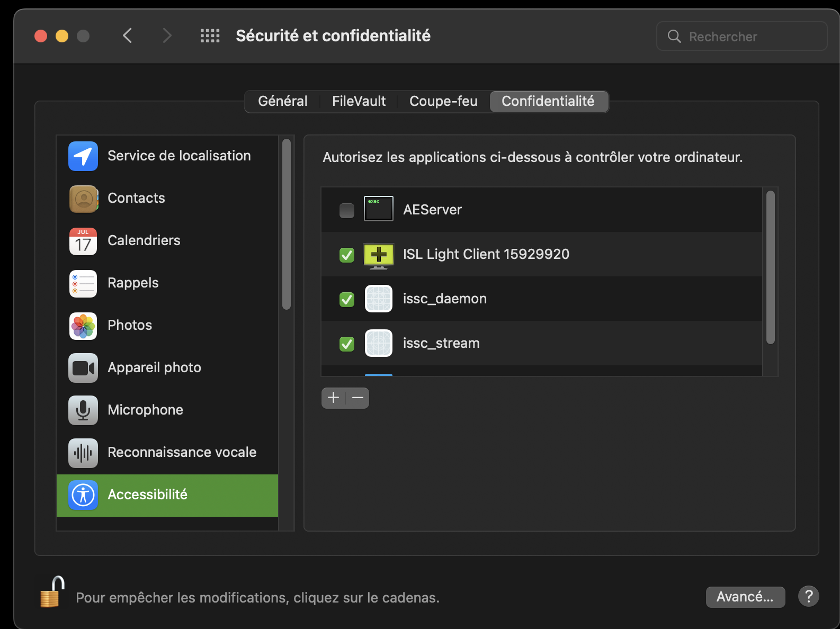Image resolution: width=840 pixels, height=629 pixels.
Task: Open the help question mark button
Action: point(809,597)
